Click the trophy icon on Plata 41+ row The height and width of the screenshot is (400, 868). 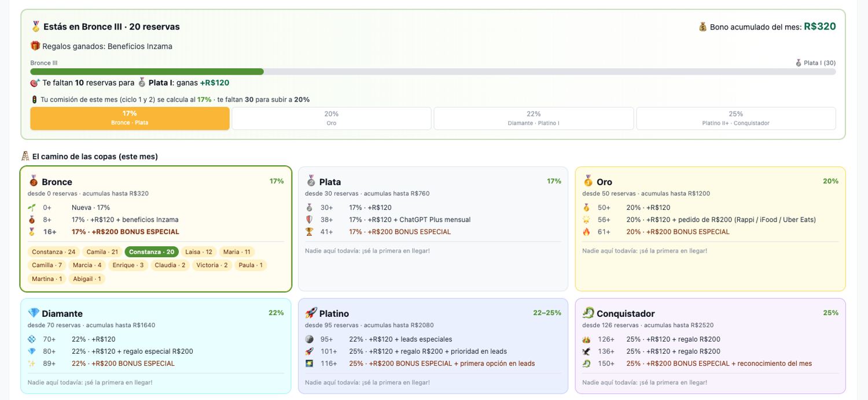309,232
